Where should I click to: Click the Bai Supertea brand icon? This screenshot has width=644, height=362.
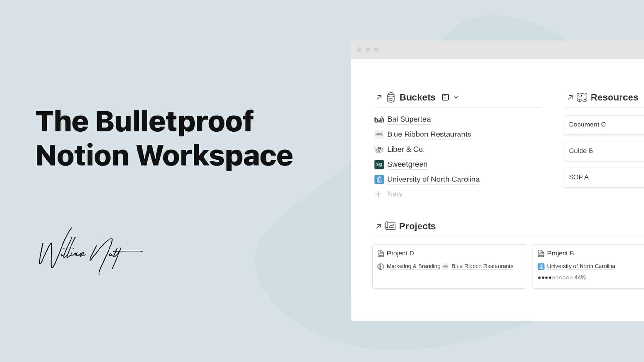point(379,119)
